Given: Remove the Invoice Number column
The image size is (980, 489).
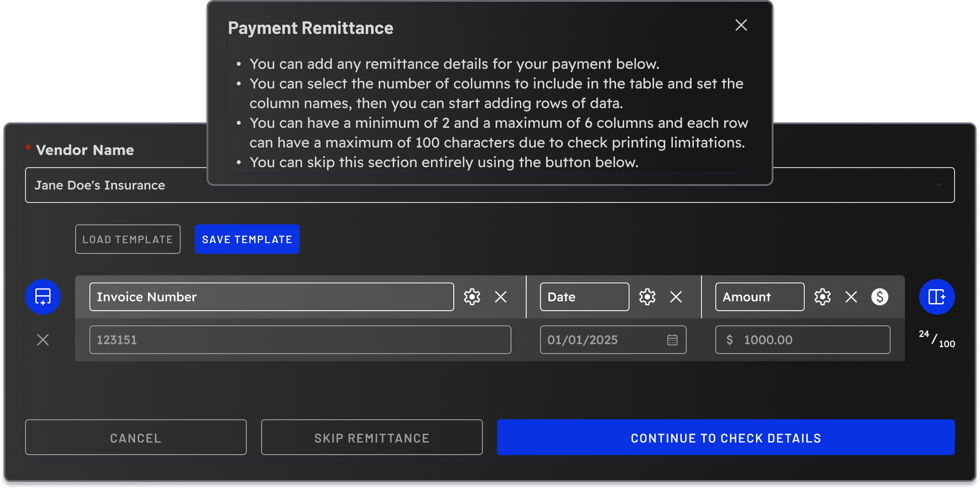Looking at the screenshot, I should [x=501, y=296].
